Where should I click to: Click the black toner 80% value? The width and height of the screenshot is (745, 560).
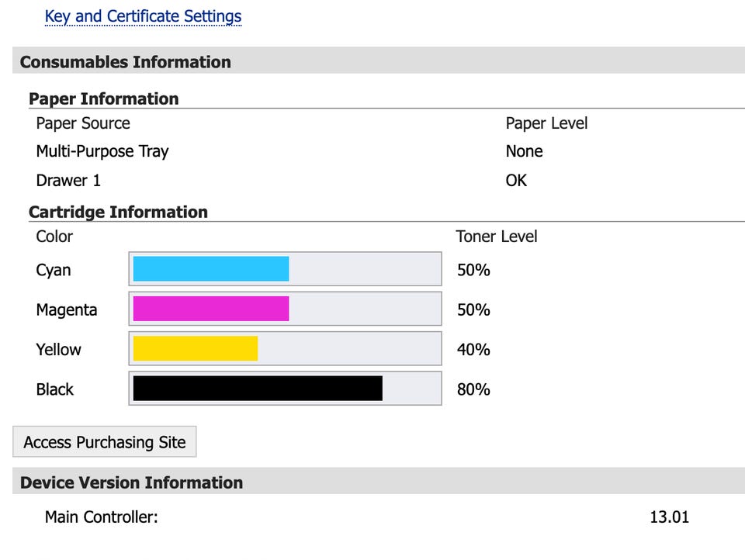[473, 389]
